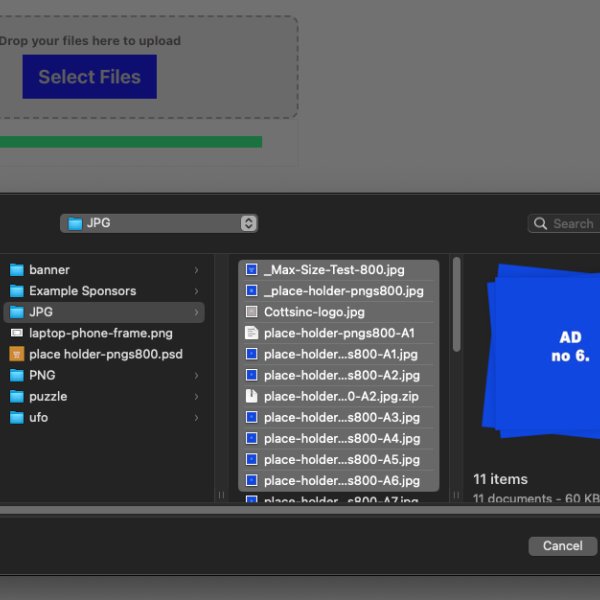This screenshot has width=600, height=600.
Task: Click the search magnifier icon
Action: click(x=541, y=224)
